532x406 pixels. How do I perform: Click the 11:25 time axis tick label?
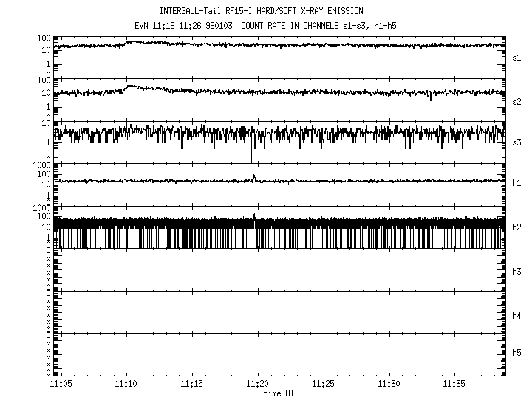324,385
